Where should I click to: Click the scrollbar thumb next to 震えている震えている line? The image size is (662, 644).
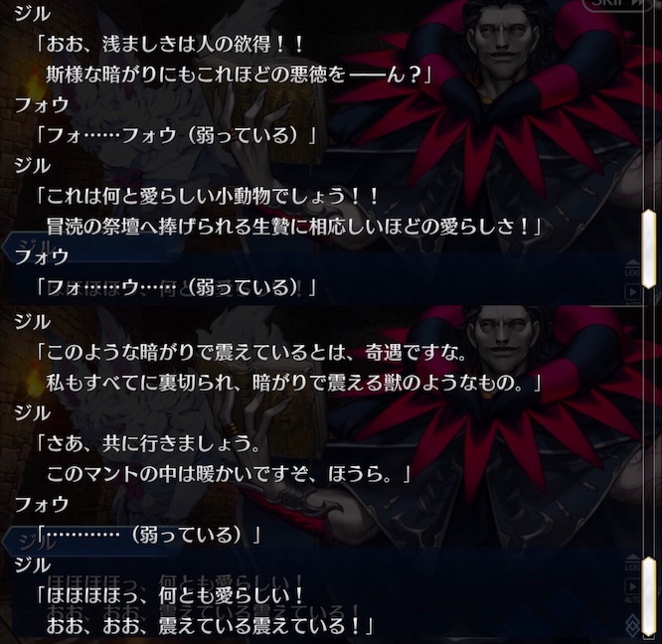coord(648,596)
